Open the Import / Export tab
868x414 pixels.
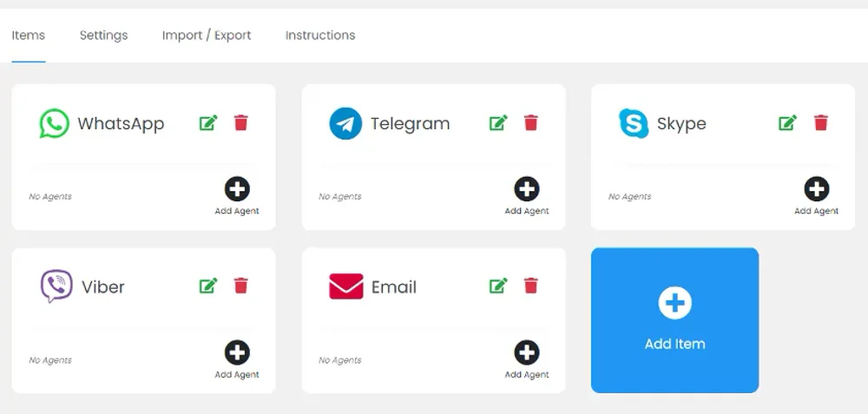click(x=207, y=36)
